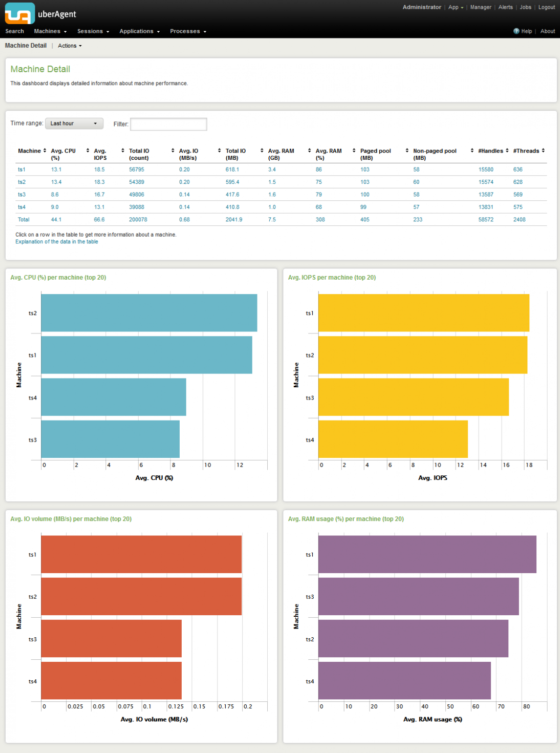Open the Explanation of the data link
Image resolution: width=560 pixels, height=753 pixels.
56,241
